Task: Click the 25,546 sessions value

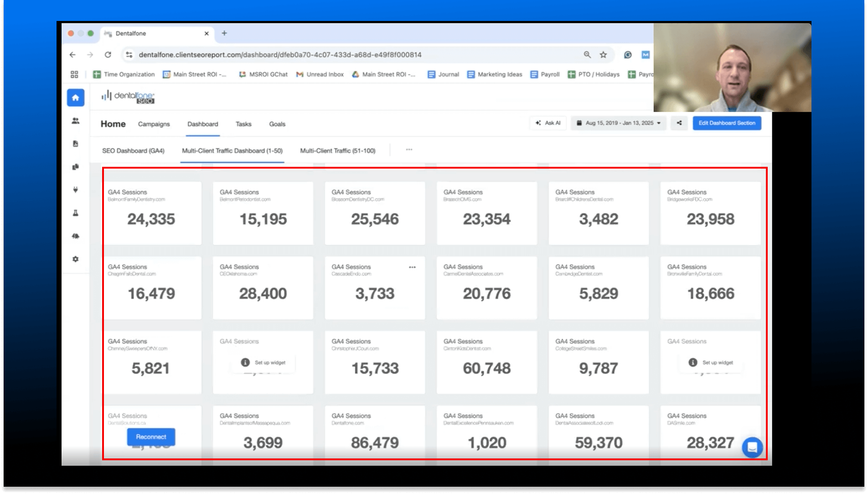Action: pos(375,219)
